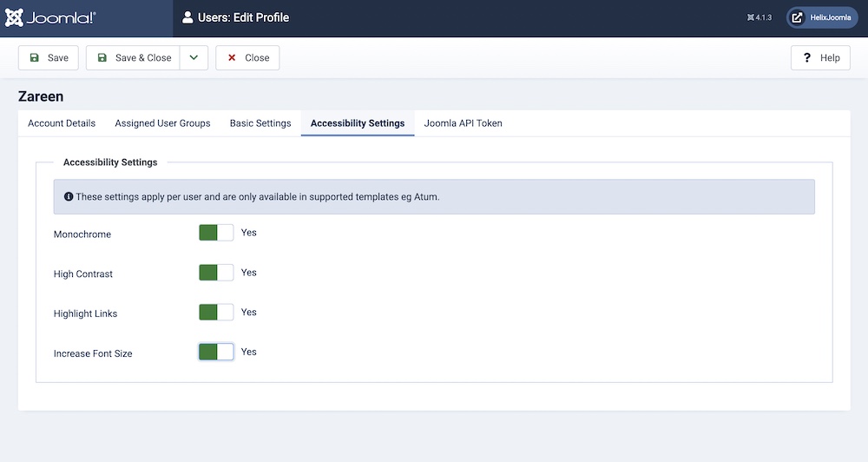This screenshot has height=462, width=868.
Task: Click the Joomla version 4.1.3 icon
Action: click(x=750, y=17)
